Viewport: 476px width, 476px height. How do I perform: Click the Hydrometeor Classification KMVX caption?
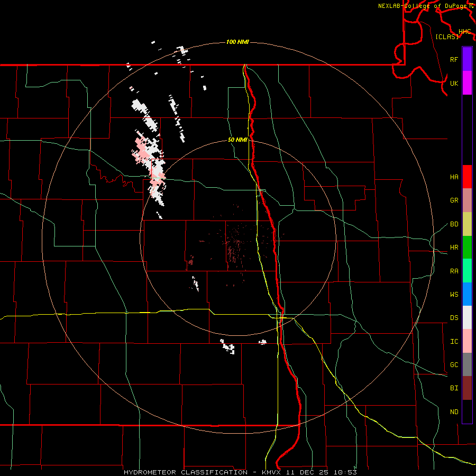(240, 472)
